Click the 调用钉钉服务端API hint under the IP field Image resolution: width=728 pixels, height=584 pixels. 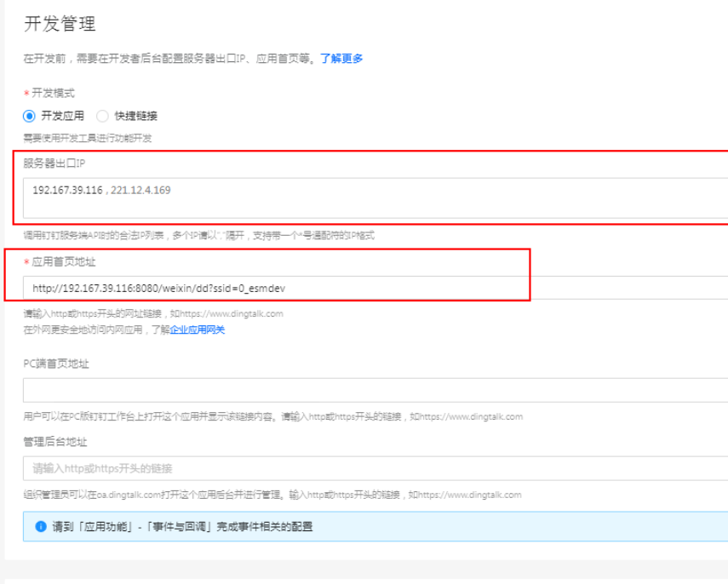[198, 235]
